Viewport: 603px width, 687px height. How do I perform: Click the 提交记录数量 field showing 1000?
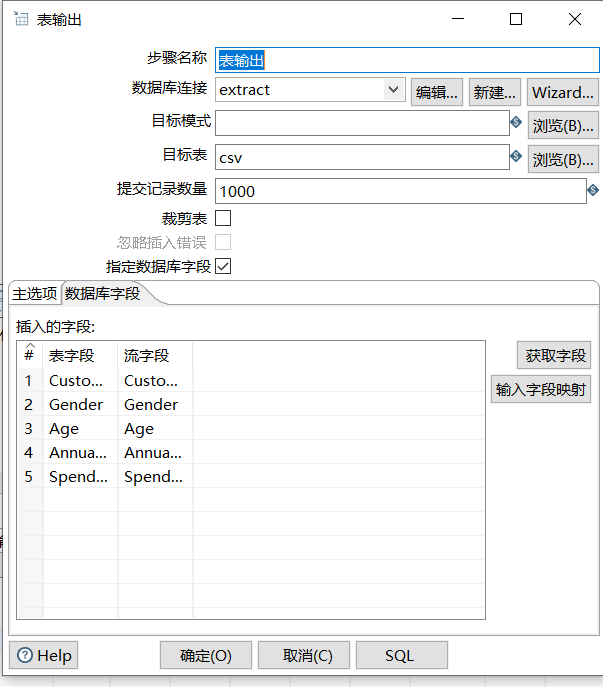(x=401, y=191)
